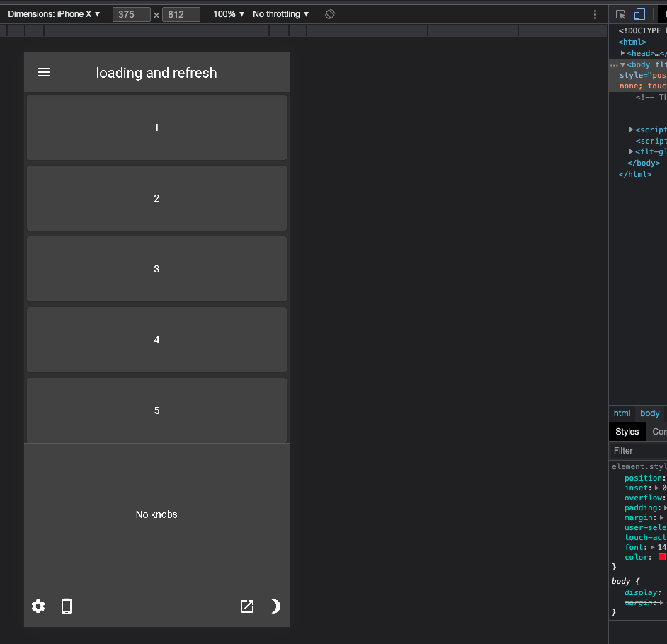Expand the head element in Elements panel

coord(622,53)
